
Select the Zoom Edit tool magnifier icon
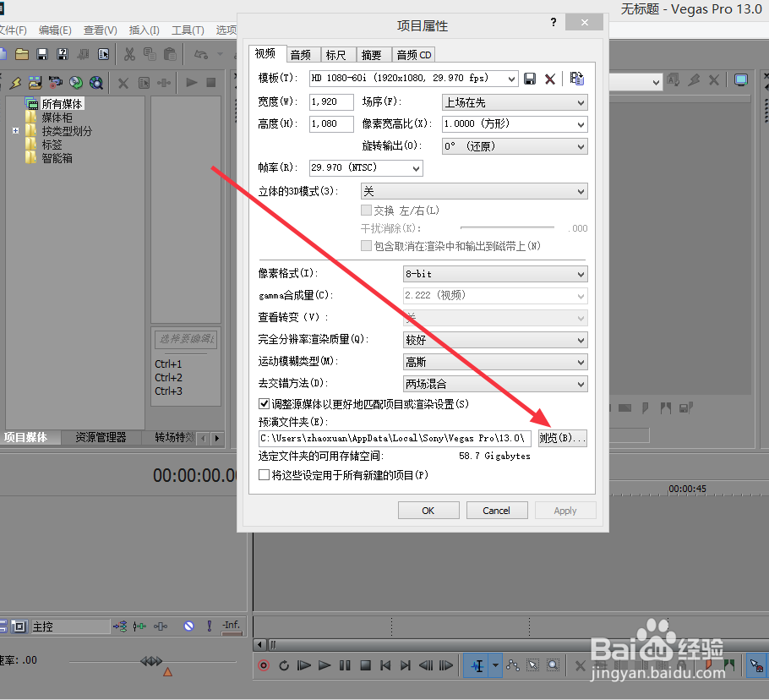click(x=554, y=665)
